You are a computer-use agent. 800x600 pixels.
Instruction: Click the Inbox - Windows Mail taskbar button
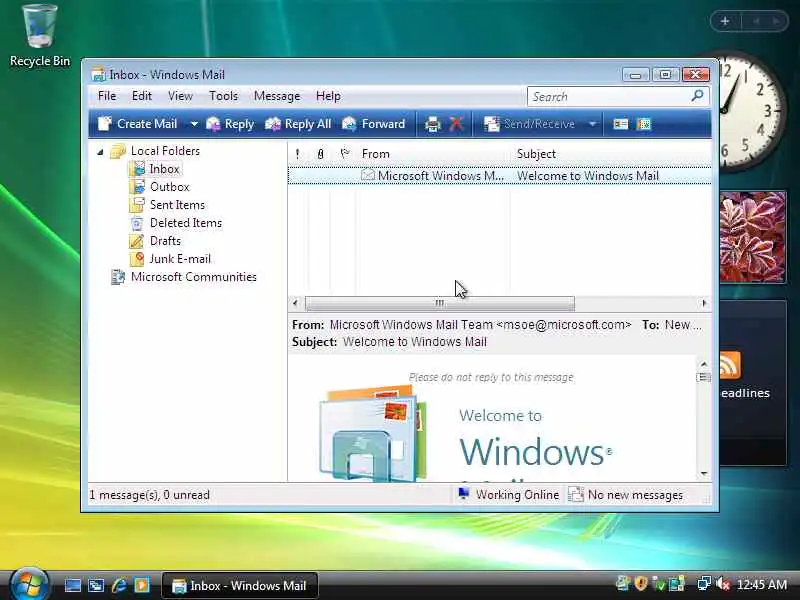tap(240, 585)
